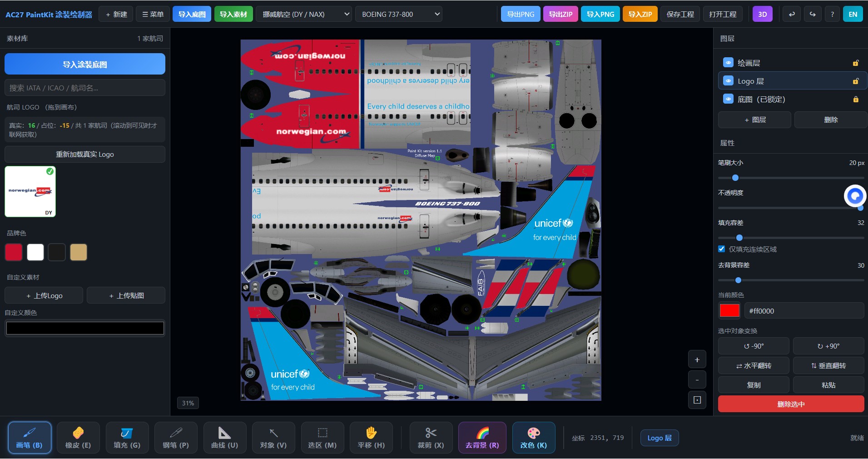Select the 曲线 (U) curve tool

(x=225, y=438)
